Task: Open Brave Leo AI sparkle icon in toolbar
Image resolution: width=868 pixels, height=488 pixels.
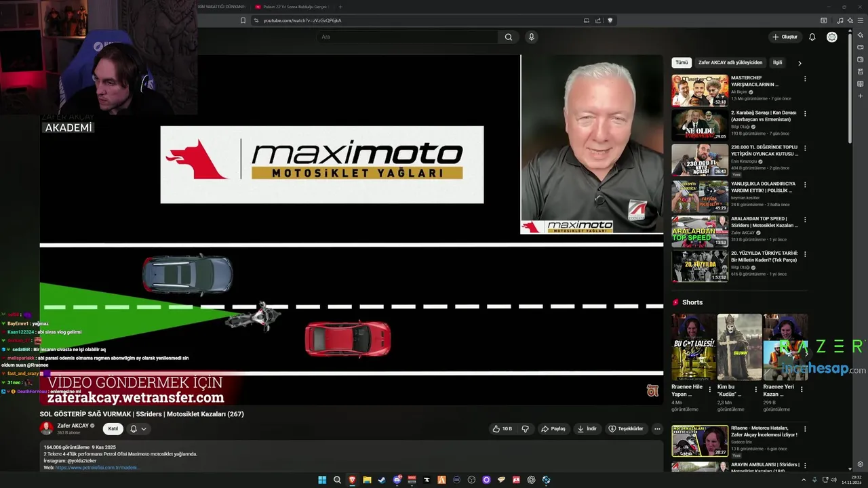Action: 850,20
